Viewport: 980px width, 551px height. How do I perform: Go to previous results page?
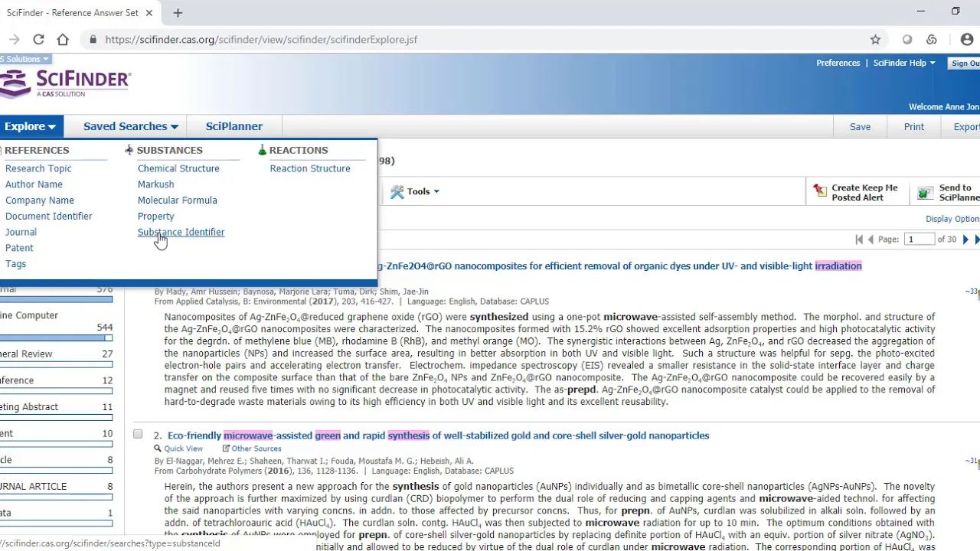(x=871, y=240)
